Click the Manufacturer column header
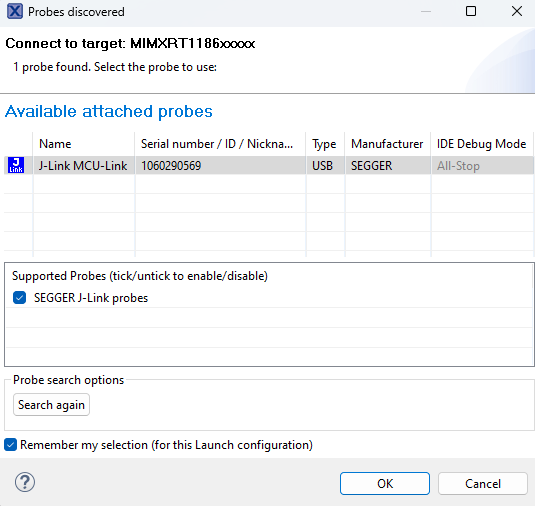The width and height of the screenshot is (535, 506). coord(388,144)
